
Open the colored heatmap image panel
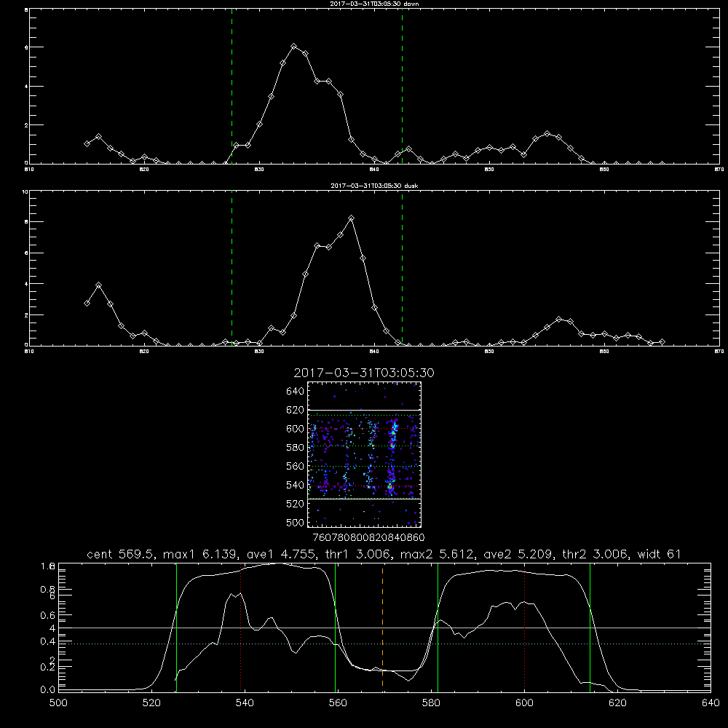coord(364,454)
